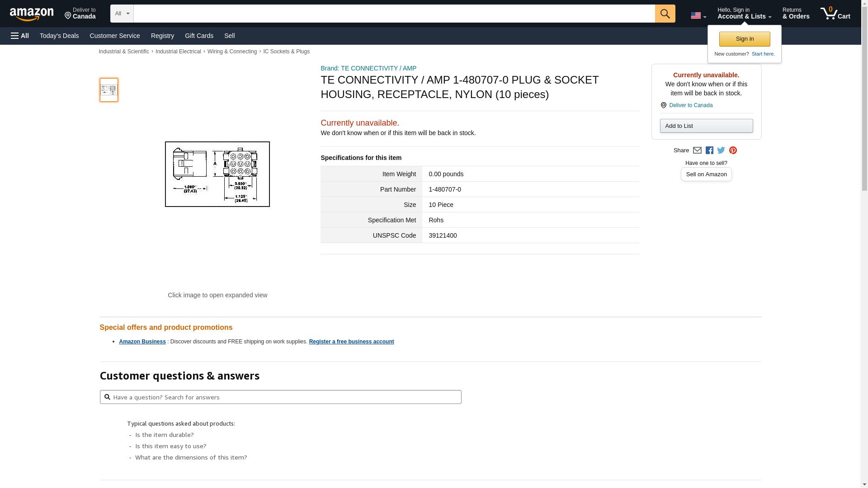Share on Facebook icon
The width and height of the screenshot is (868, 488).
[x=709, y=150]
